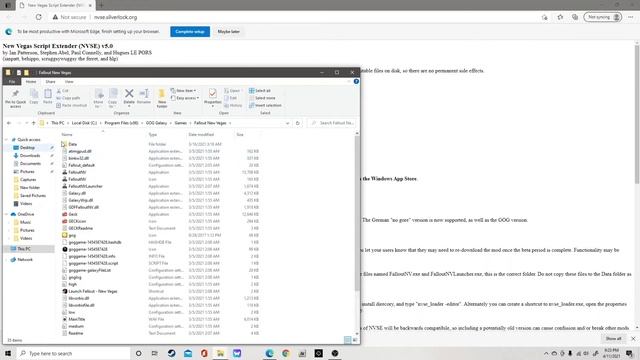The height and width of the screenshot is (360, 640).
Task: Open Edge Collections icon
Action: (575, 17)
